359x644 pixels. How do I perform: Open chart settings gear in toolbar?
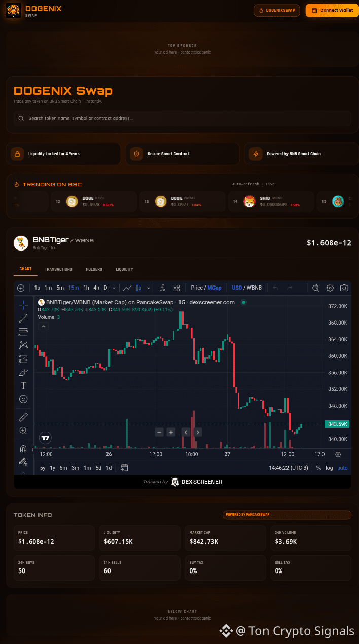[x=330, y=288]
